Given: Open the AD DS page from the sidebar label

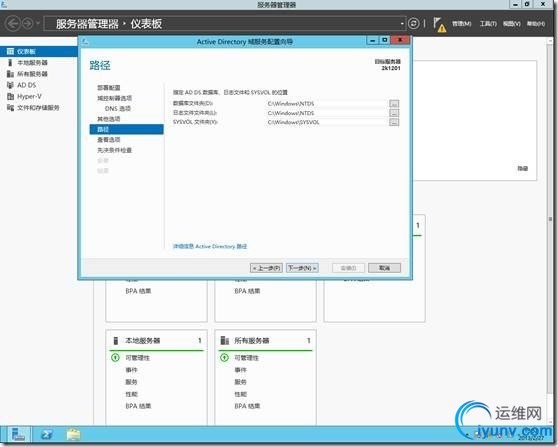Looking at the screenshot, I should coord(27,85).
